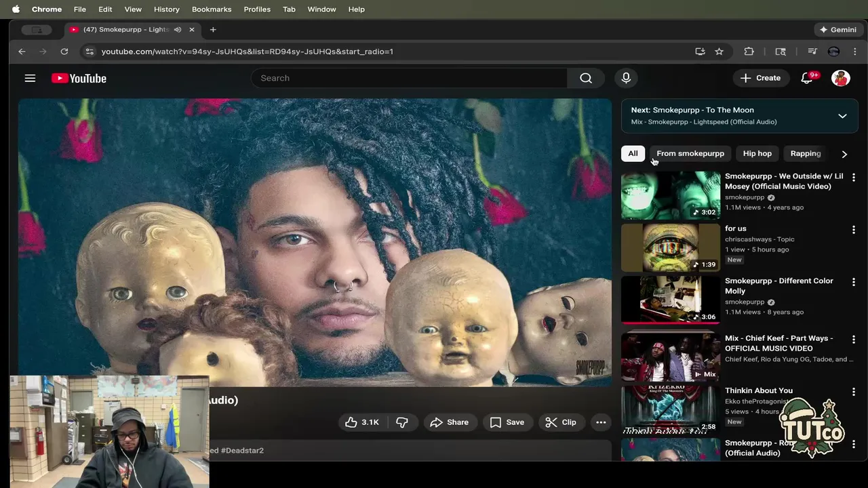The image size is (868, 488).
Task: Click the main video player
Action: pos(315,242)
